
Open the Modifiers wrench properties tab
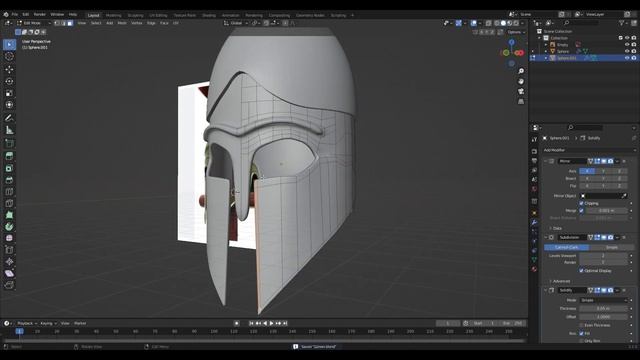click(x=534, y=222)
